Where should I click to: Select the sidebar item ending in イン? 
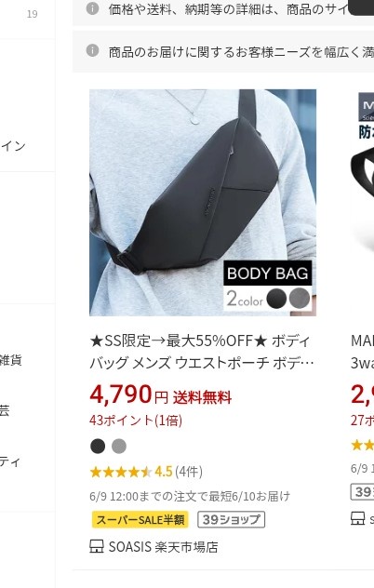[12, 146]
